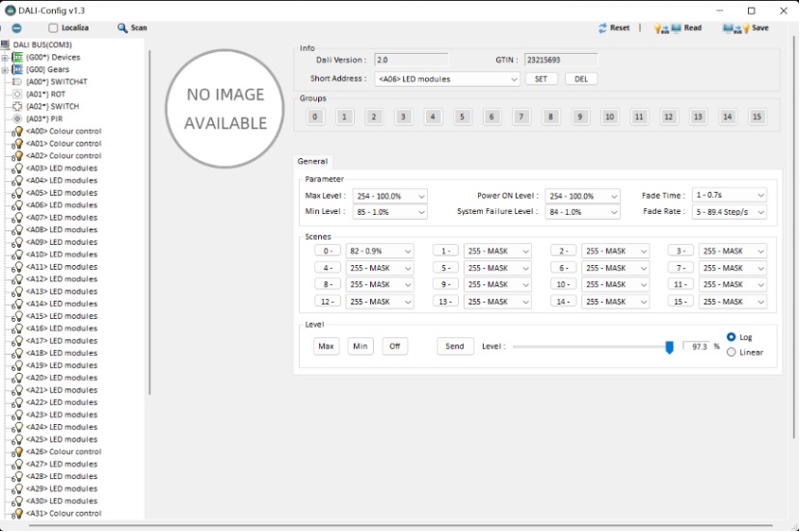Toggle the Localiza checkbox
Image resolution: width=800 pixels, height=532 pixels.
[53, 28]
